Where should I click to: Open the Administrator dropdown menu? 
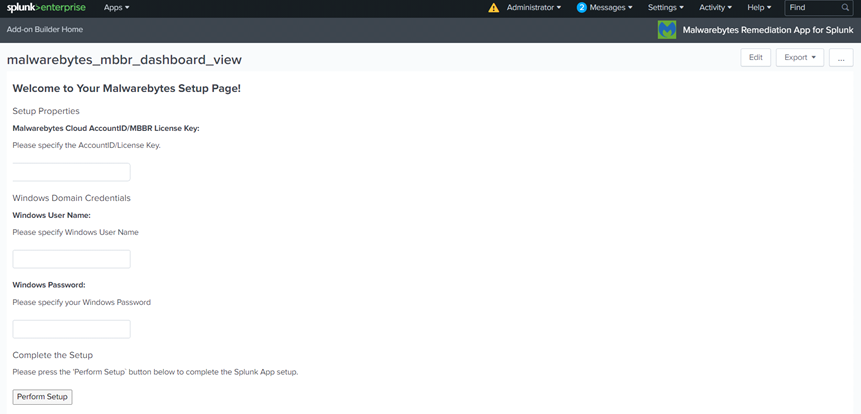[534, 8]
